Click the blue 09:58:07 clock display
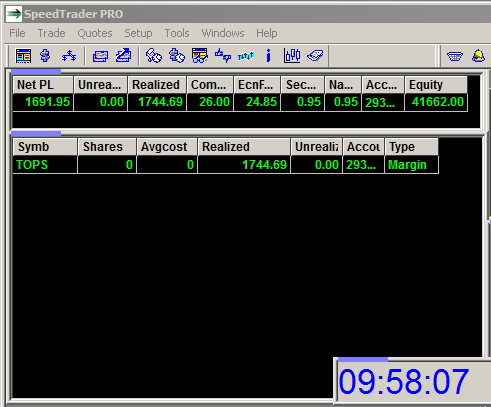The height and width of the screenshot is (407, 491). pos(404,382)
